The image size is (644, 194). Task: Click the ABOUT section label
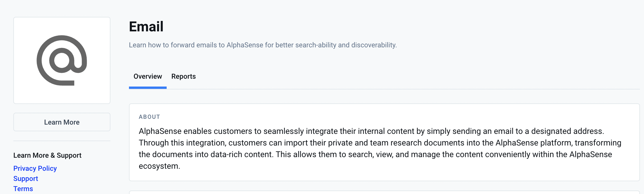[149, 117]
